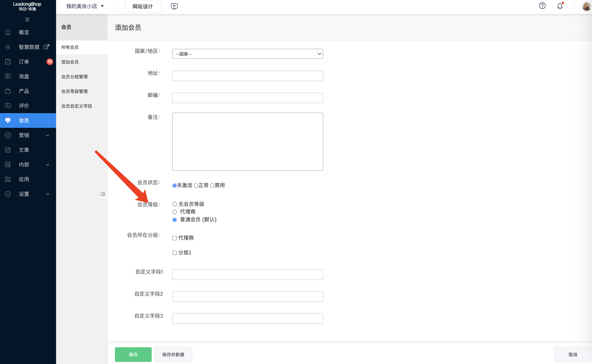The height and width of the screenshot is (364, 592).
Task: Open 智慧数据 via its external link icon
Action: pyautogui.click(x=46, y=47)
